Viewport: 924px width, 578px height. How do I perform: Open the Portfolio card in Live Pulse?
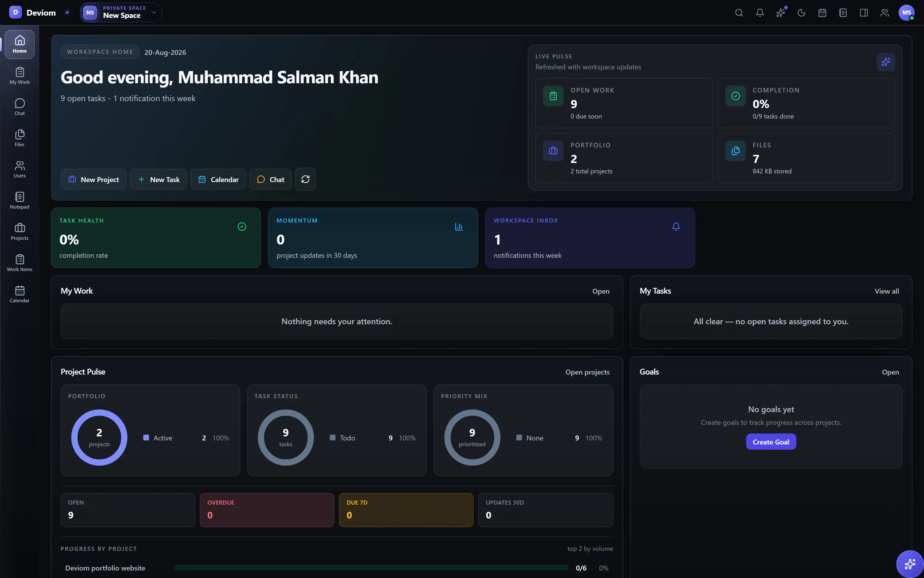click(624, 158)
